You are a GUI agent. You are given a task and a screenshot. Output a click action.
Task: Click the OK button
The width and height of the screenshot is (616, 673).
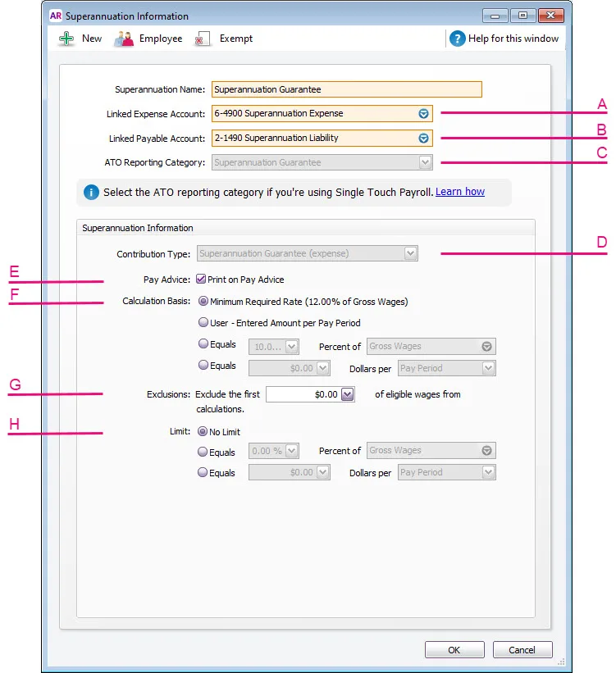pos(454,650)
